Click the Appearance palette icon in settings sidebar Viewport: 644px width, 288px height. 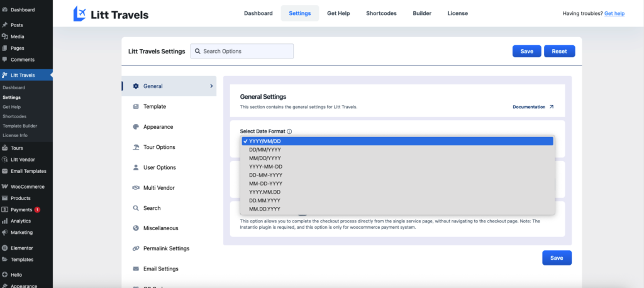coord(136,127)
